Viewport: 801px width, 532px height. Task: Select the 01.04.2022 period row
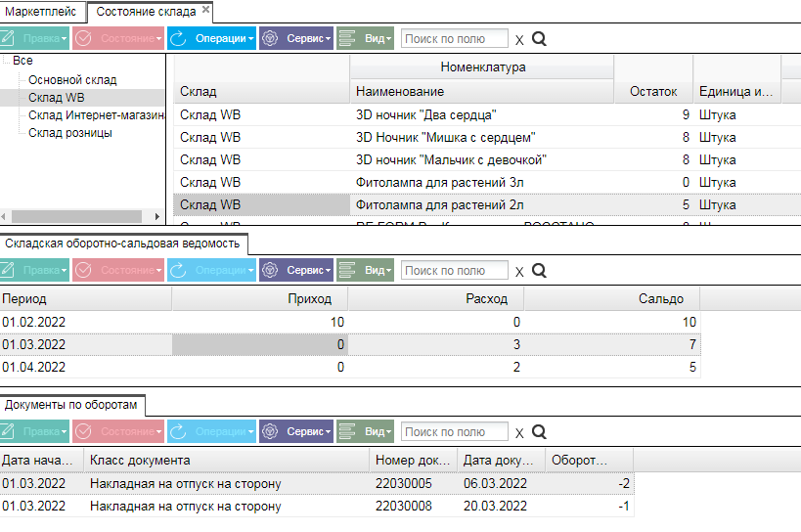pos(350,367)
